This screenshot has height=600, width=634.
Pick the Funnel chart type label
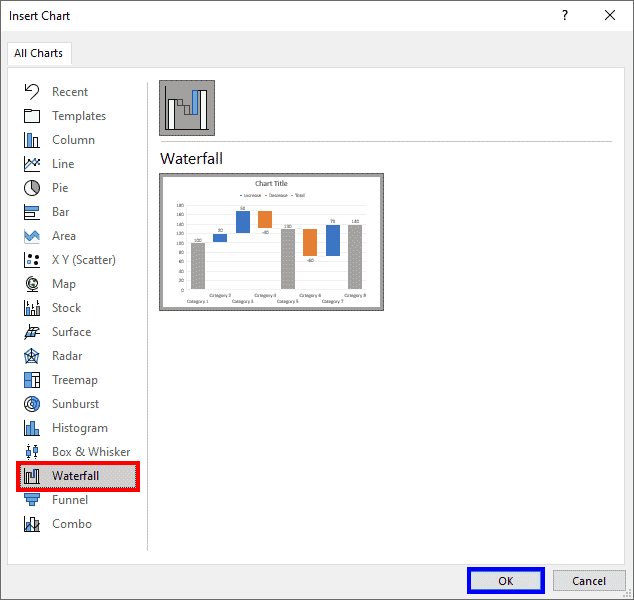70,500
